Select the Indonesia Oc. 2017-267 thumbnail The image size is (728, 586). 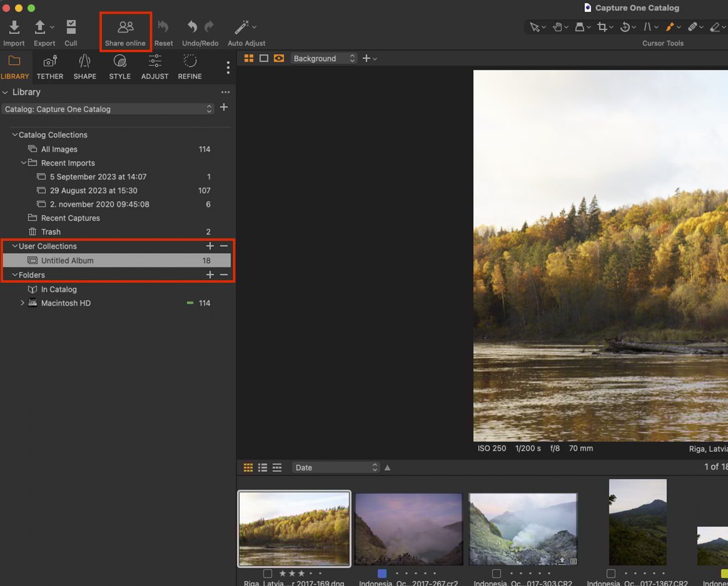(x=408, y=528)
